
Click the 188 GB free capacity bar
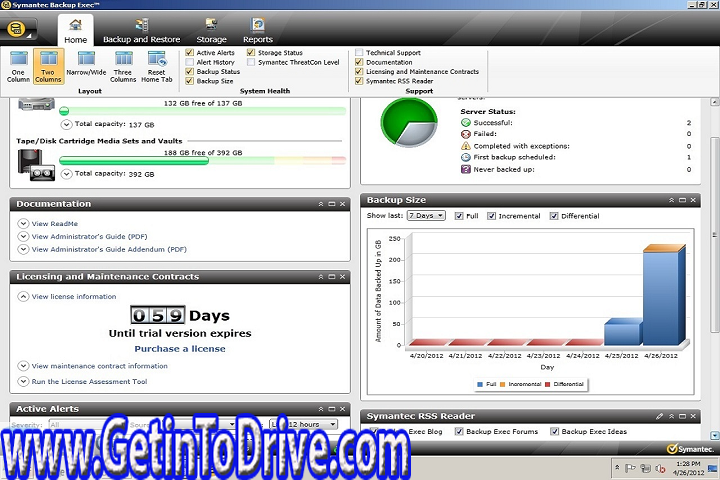tap(202, 160)
